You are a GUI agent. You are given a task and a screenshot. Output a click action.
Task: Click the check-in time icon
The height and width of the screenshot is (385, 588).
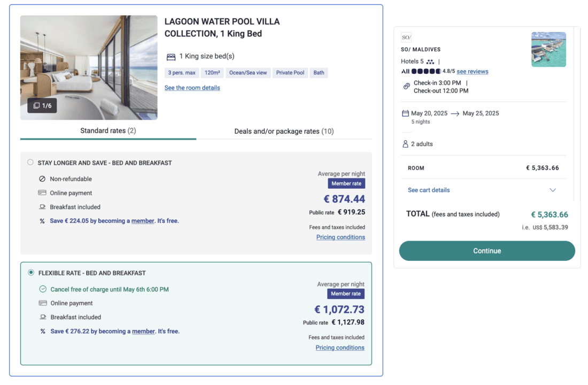pyautogui.click(x=406, y=86)
